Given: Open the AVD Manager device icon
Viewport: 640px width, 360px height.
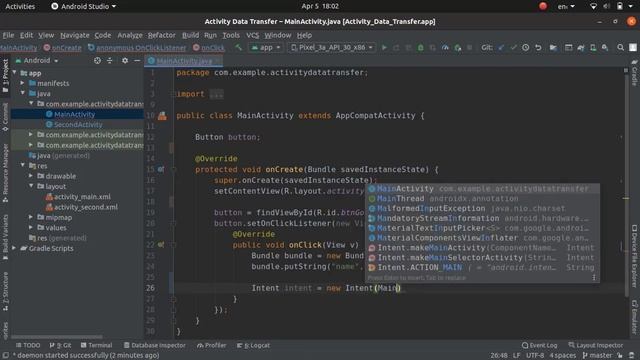Looking at the screenshot, I should (x=593, y=47).
